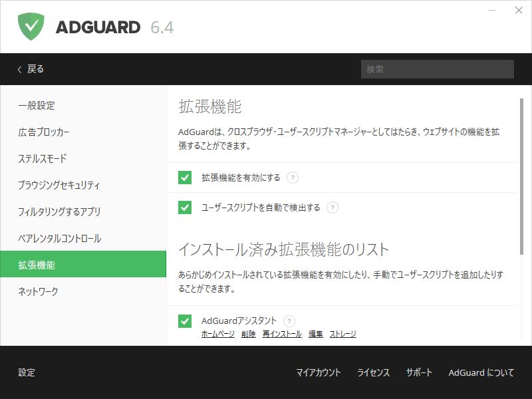Open the ストレージ link

pyautogui.click(x=342, y=334)
